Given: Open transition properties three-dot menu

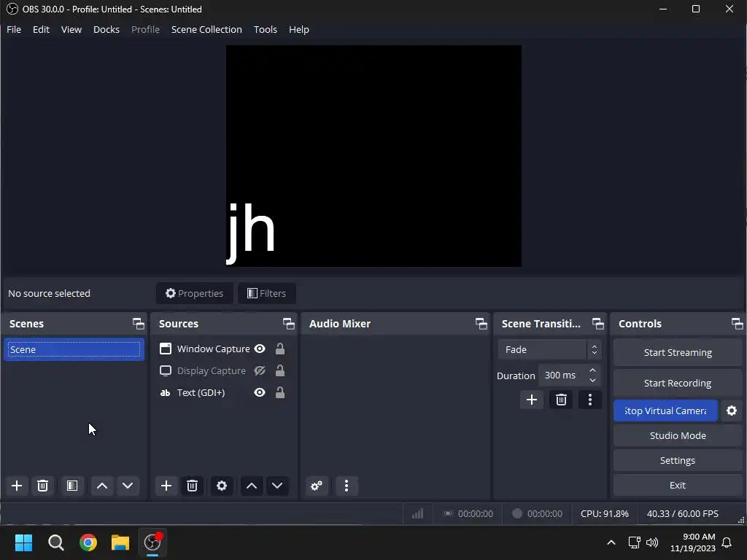Looking at the screenshot, I should point(589,400).
